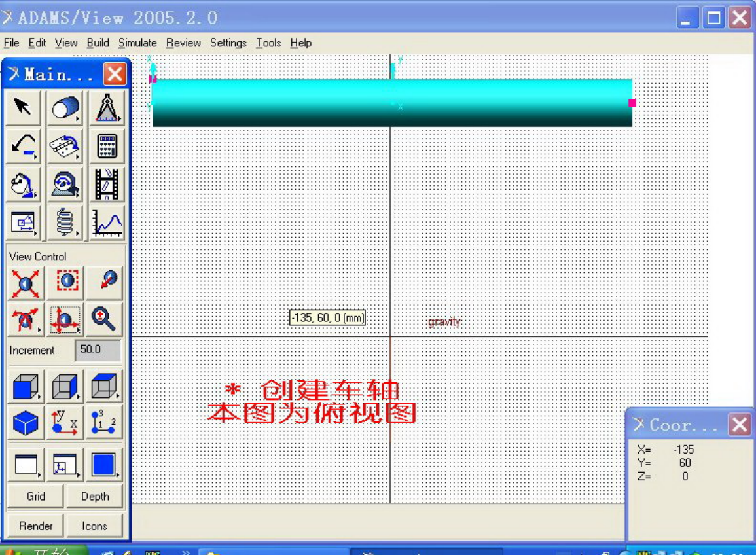
Task: Fit view to window icon
Action: pos(25,283)
